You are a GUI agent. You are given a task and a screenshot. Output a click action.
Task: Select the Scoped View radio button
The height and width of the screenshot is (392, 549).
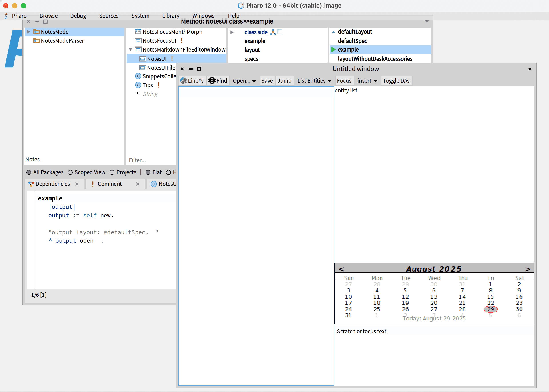pos(70,172)
